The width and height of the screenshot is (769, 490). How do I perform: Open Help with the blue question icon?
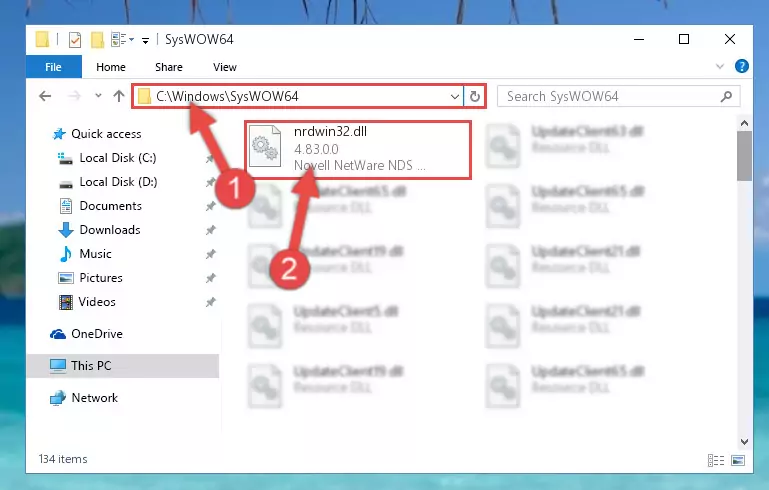click(742, 66)
